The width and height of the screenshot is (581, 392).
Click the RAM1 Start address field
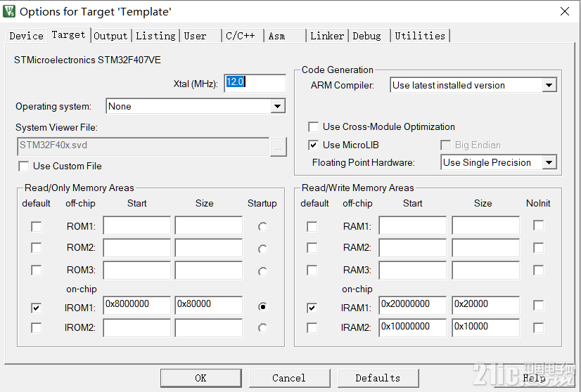tap(412, 226)
